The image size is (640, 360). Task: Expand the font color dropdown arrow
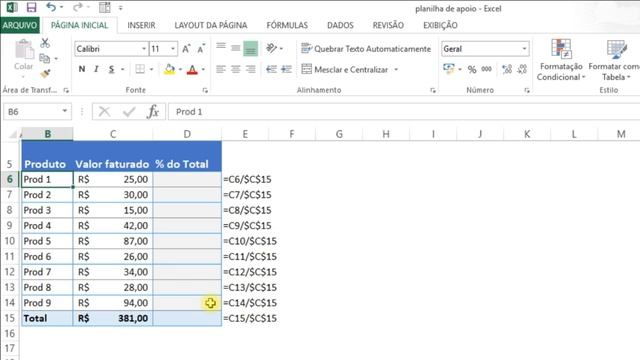pos(203,69)
